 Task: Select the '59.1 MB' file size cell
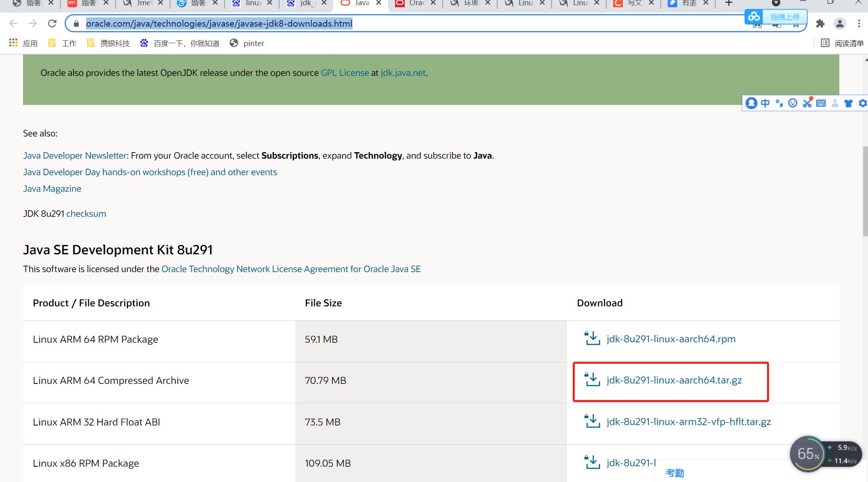tap(431, 341)
